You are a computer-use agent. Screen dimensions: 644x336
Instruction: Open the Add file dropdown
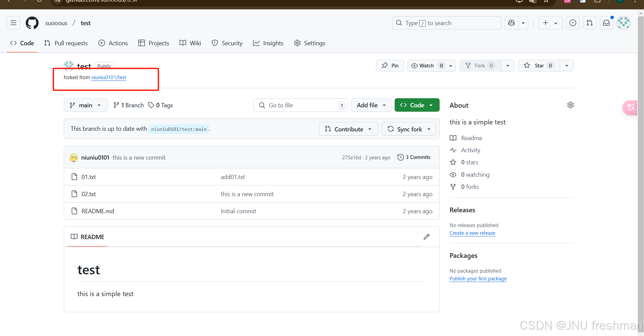coord(371,105)
